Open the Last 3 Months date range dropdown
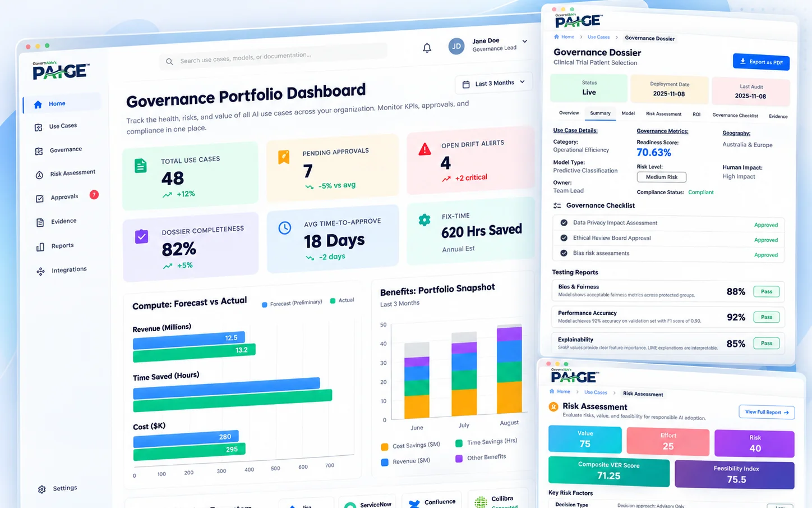This screenshot has width=812, height=508. (494, 83)
